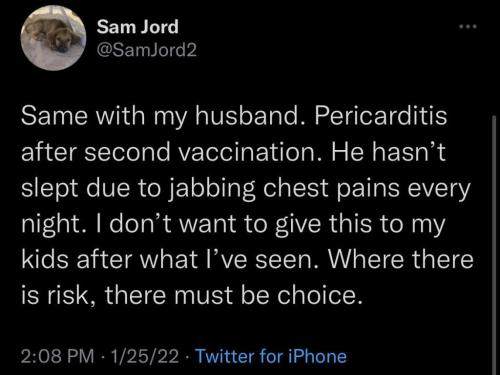Click the last line 'is risk, there must be choice'
Screen dimensions: 500x375
tap(192, 295)
